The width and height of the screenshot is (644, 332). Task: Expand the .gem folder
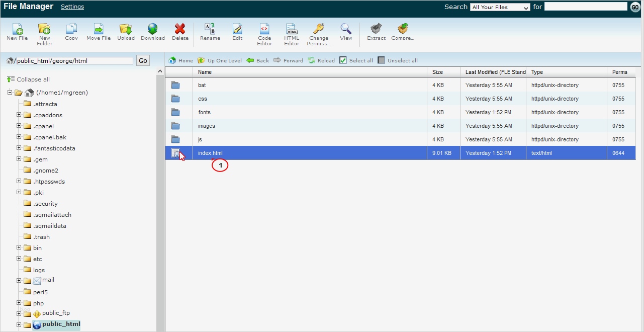tap(19, 159)
